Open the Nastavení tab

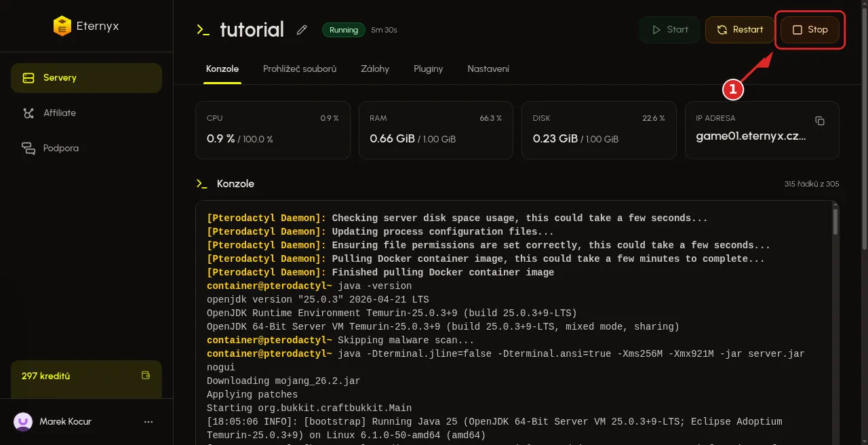pos(488,69)
